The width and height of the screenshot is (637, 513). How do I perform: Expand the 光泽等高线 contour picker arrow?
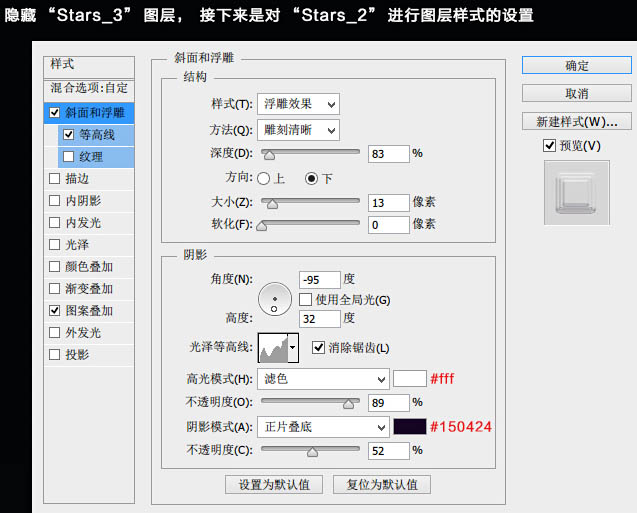293,348
